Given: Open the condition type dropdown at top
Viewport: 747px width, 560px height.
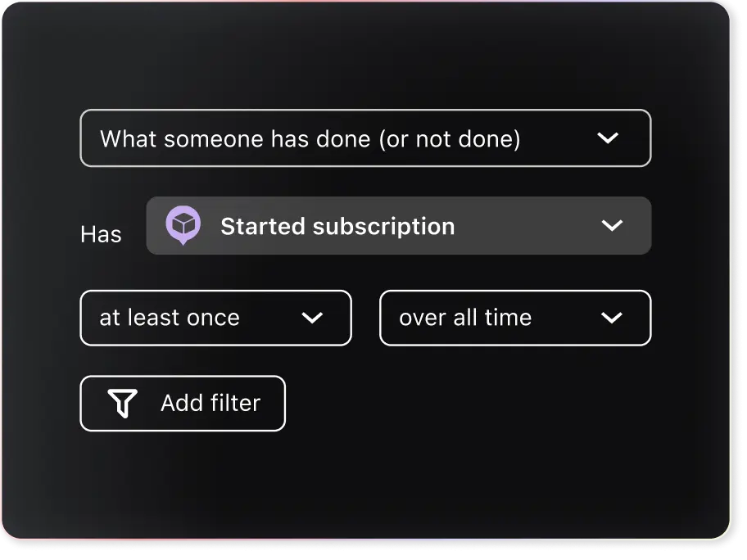Looking at the screenshot, I should [x=365, y=138].
